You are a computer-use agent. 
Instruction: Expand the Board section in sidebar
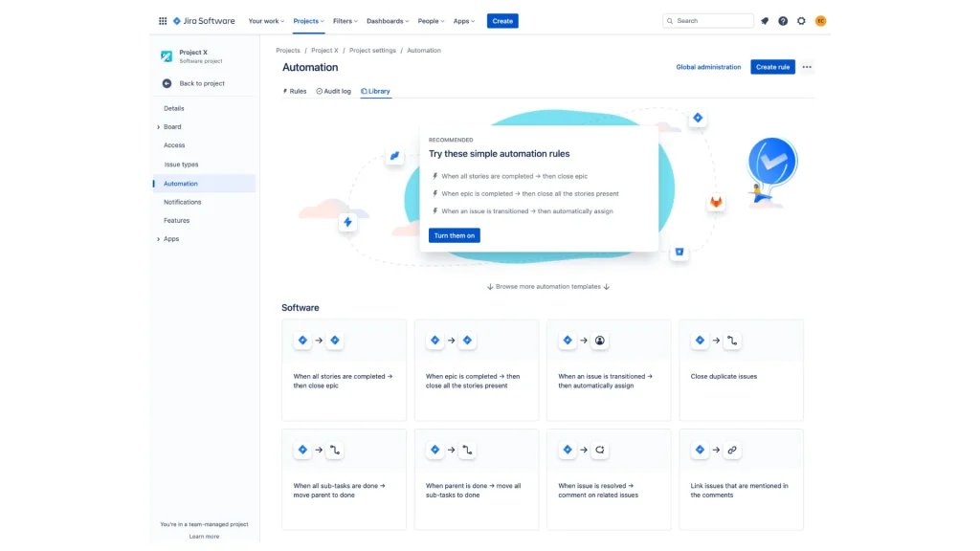159,127
